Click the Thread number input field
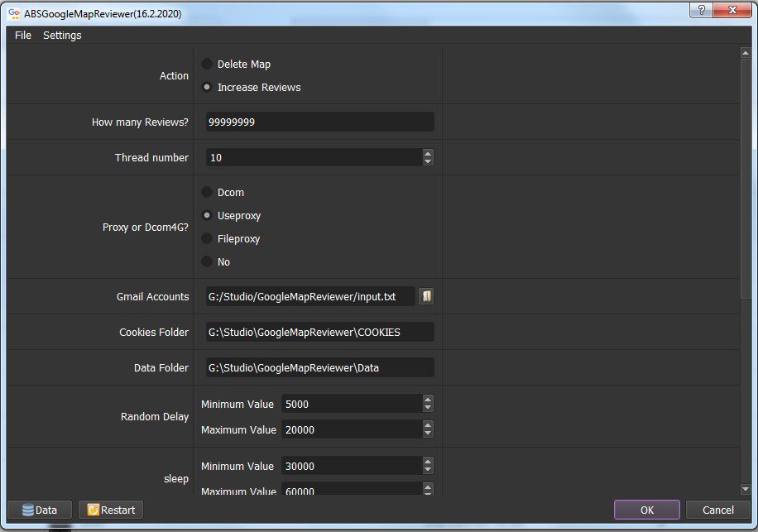 click(314, 157)
